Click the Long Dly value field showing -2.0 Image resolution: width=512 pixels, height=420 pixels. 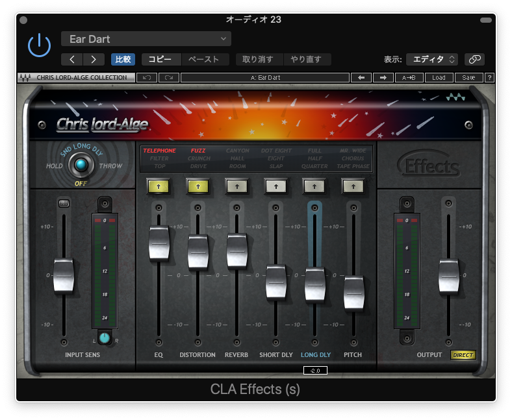coord(315,371)
